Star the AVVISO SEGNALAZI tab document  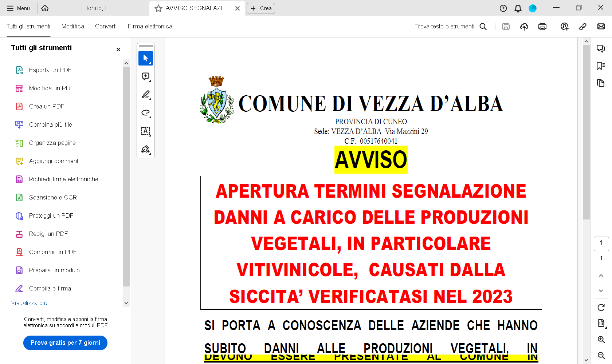tap(158, 8)
